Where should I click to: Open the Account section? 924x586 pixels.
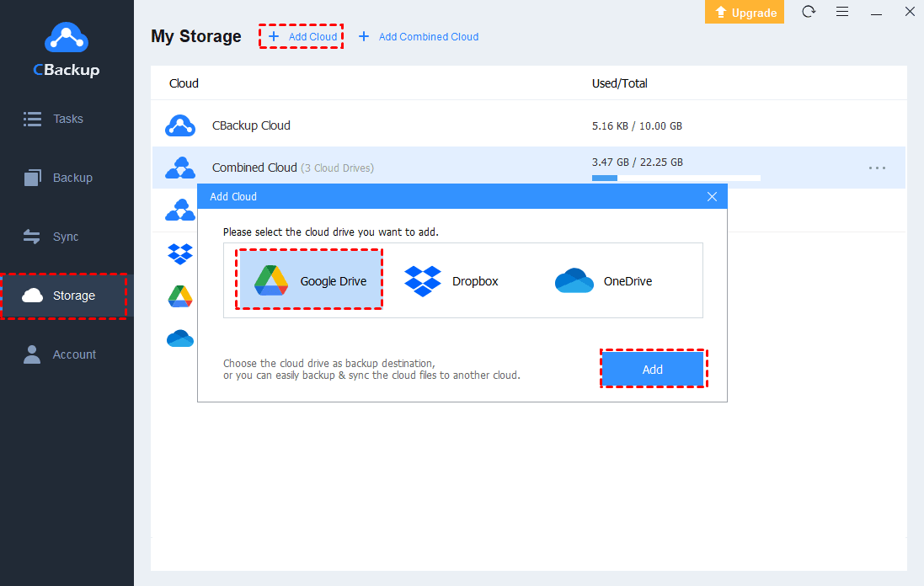click(67, 354)
